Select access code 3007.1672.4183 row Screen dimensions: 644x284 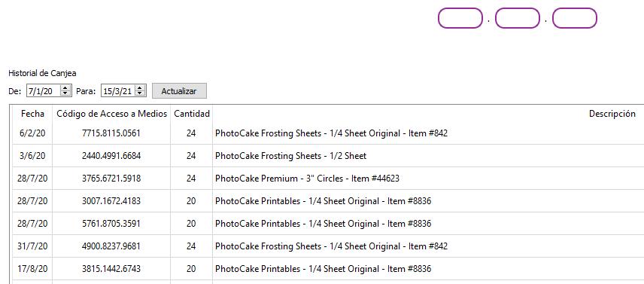click(x=328, y=201)
